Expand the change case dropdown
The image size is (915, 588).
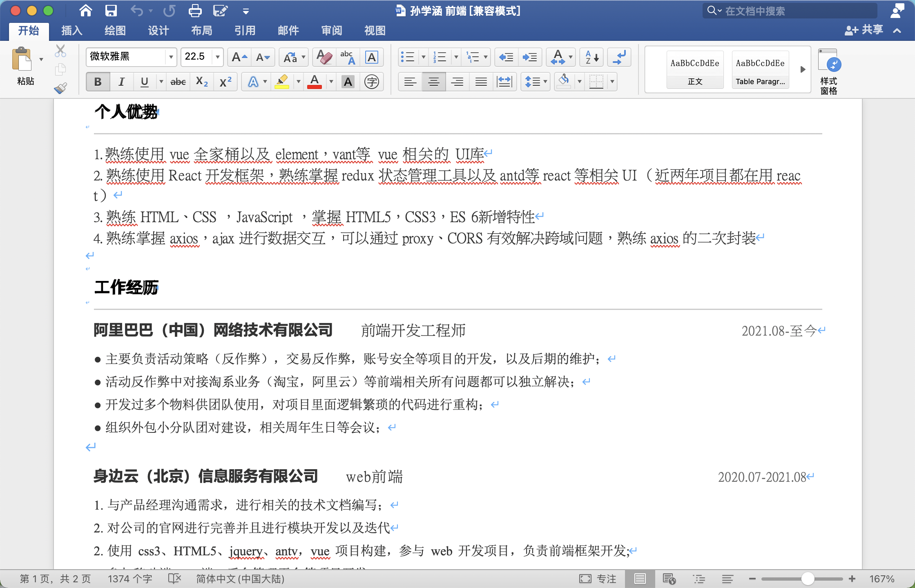click(304, 57)
